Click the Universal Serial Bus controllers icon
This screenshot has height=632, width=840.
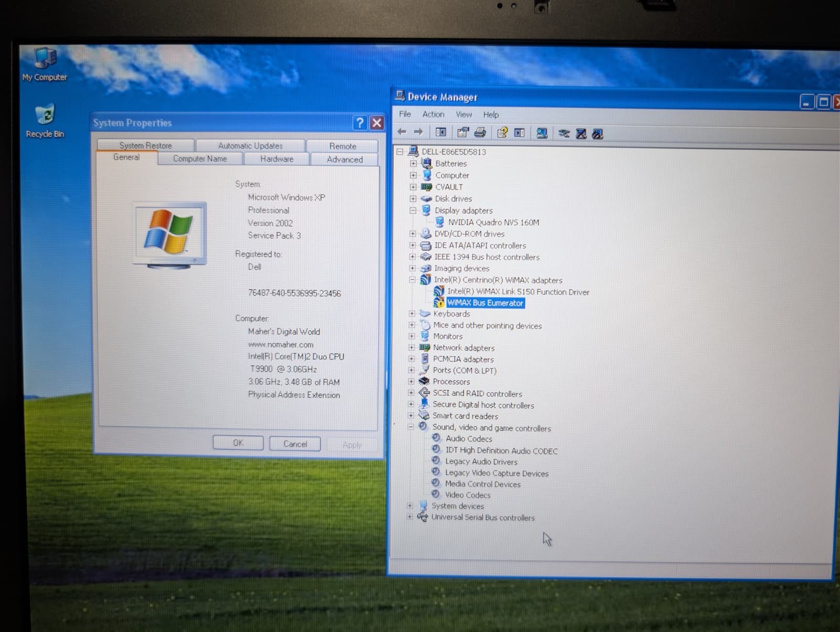(423, 517)
